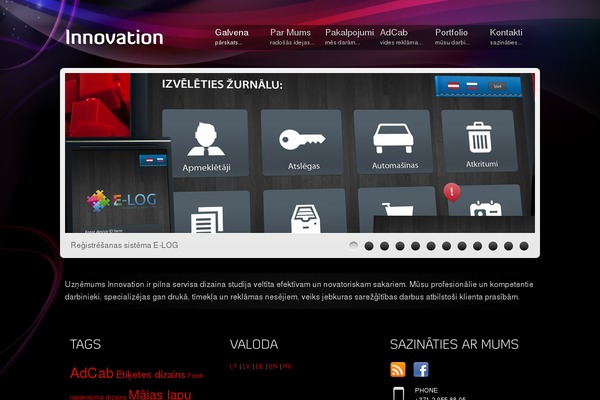The height and width of the screenshot is (400, 600).
Task: Switch language to RU
Action: pos(287,366)
